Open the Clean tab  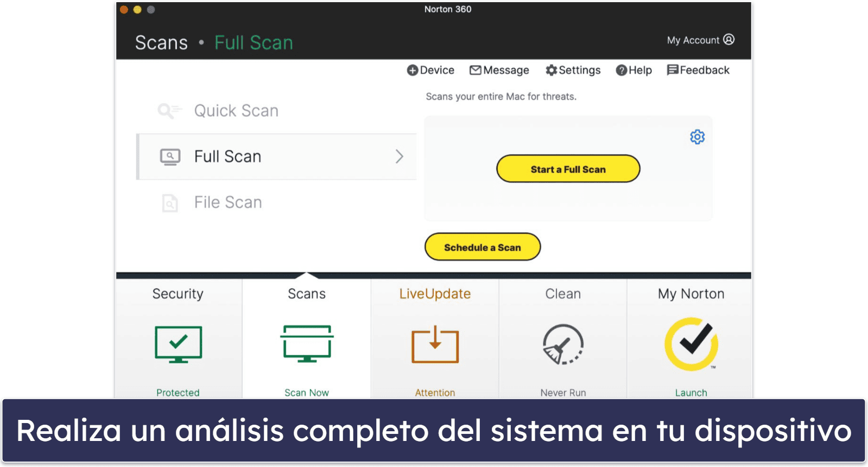pyautogui.click(x=563, y=339)
